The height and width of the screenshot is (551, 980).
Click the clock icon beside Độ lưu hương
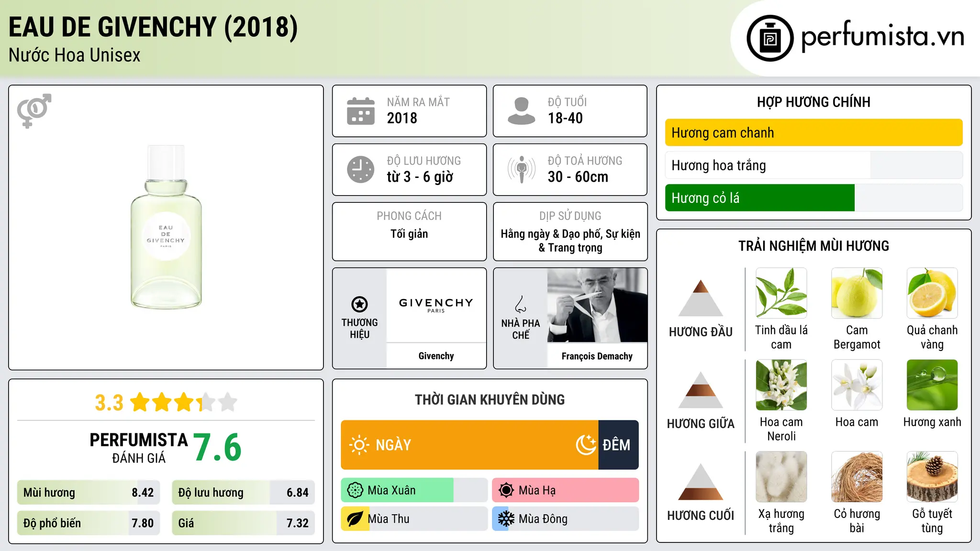pyautogui.click(x=361, y=169)
